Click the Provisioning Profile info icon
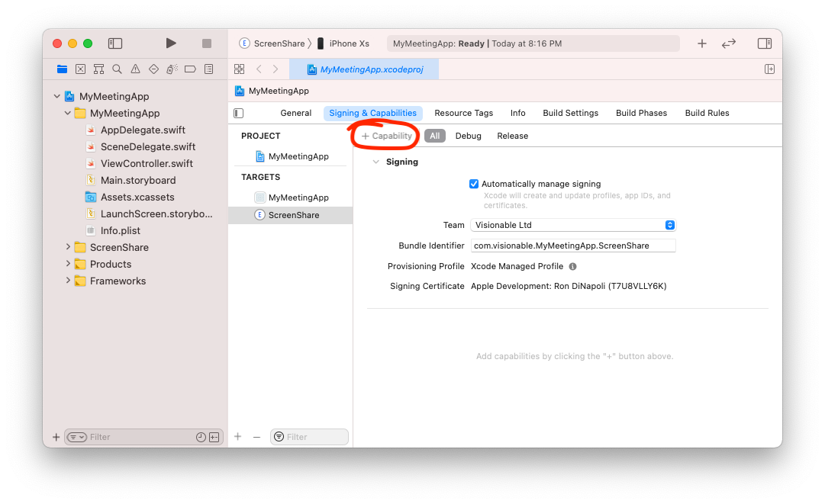The width and height of the screenshot is (825, 504). (x=573, y=266)
